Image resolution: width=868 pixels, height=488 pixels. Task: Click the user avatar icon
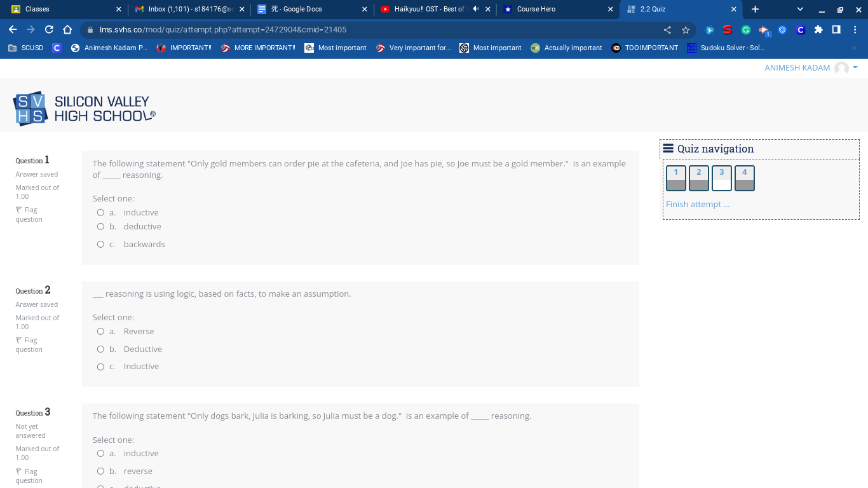pyautogui.click(x=842, y=68)
